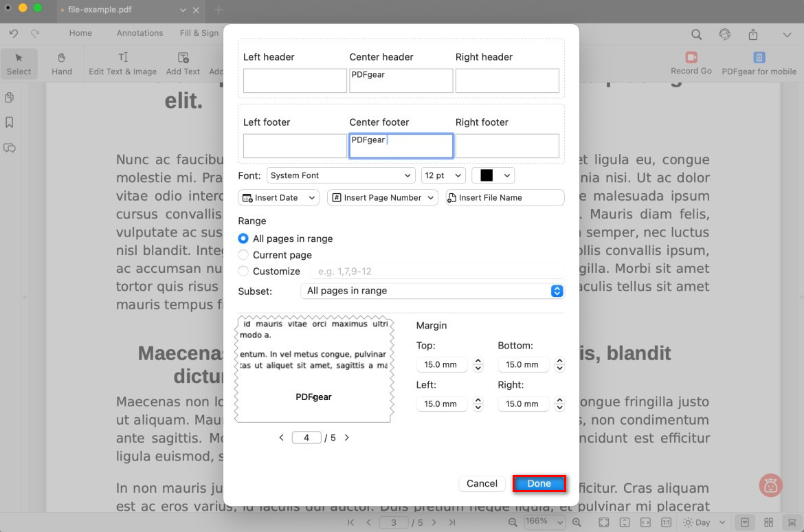The image size is (804, 532).
Task: Cancel the header and footer dialog
Action: [482, 483]
